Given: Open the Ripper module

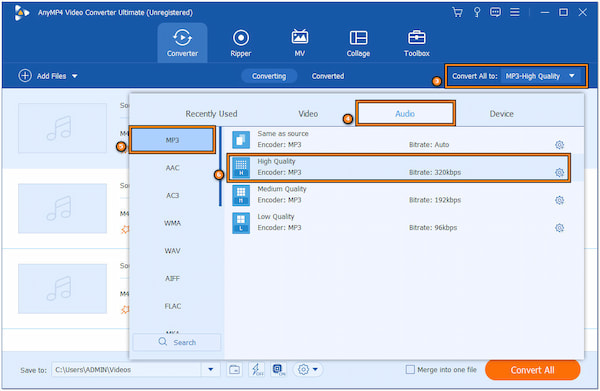Looking at the screenshot, I should 241,43.
